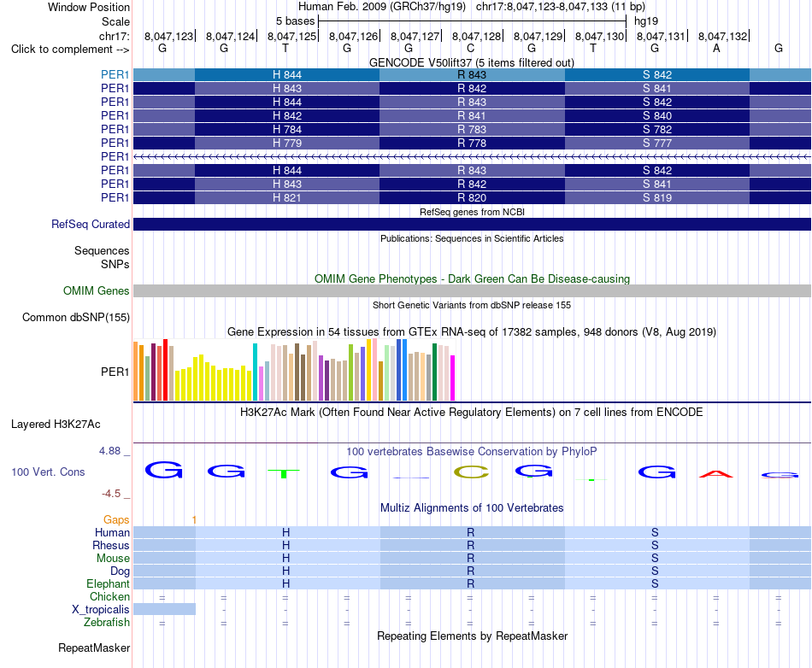Click 'Short Genetic Variants from dbSNP release 155'
The image size is (812, 668).
(472, 305)
